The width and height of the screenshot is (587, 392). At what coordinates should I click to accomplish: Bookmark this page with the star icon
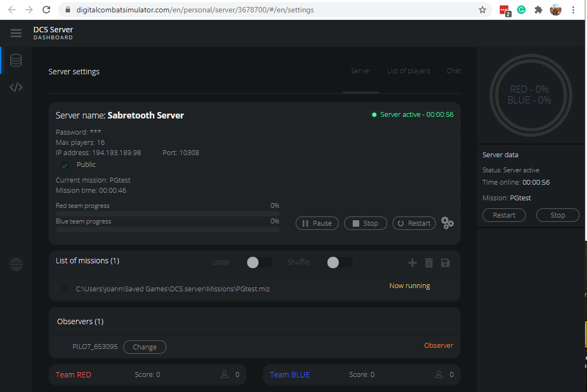[x=483, y=10]
